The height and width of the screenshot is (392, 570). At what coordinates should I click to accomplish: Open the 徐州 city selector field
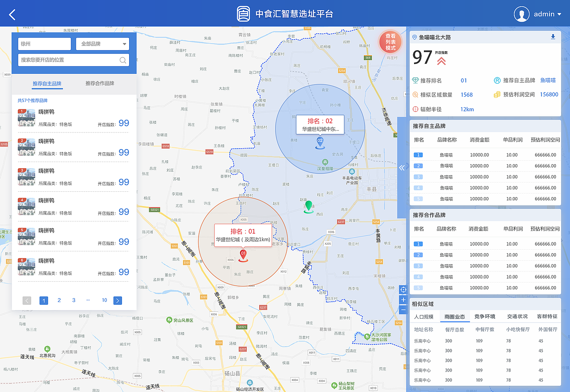(45, 44)
